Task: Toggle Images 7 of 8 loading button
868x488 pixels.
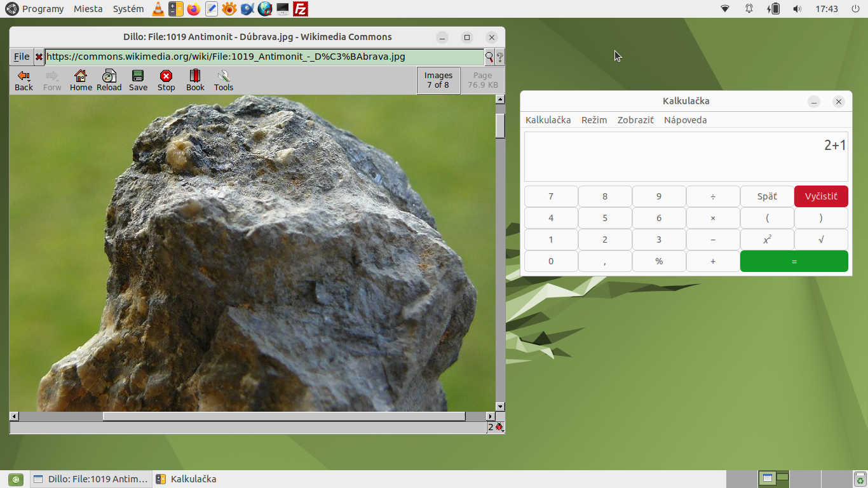Action: [438, 80]
